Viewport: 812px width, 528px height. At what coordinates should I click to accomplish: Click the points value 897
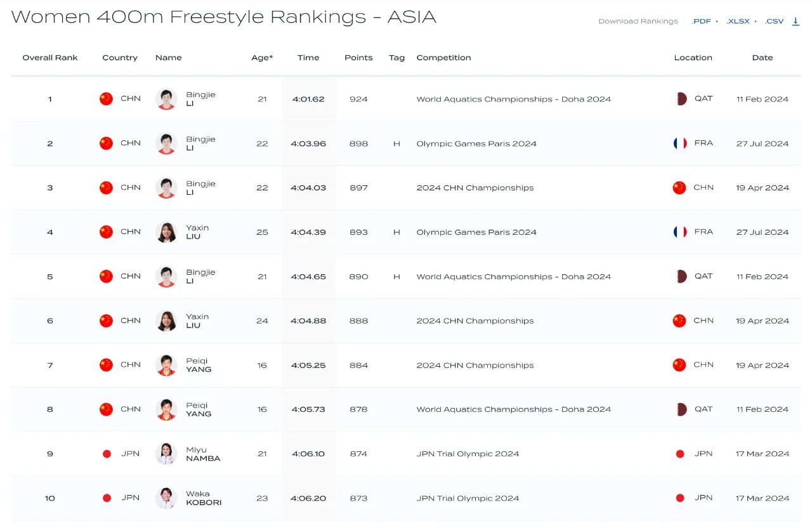(358, 188)
